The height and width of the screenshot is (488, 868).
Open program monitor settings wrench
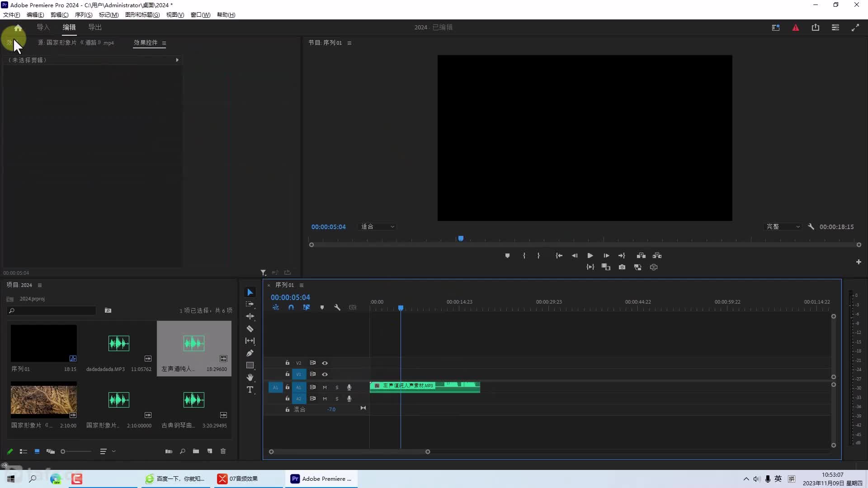(x=811, y=226)
